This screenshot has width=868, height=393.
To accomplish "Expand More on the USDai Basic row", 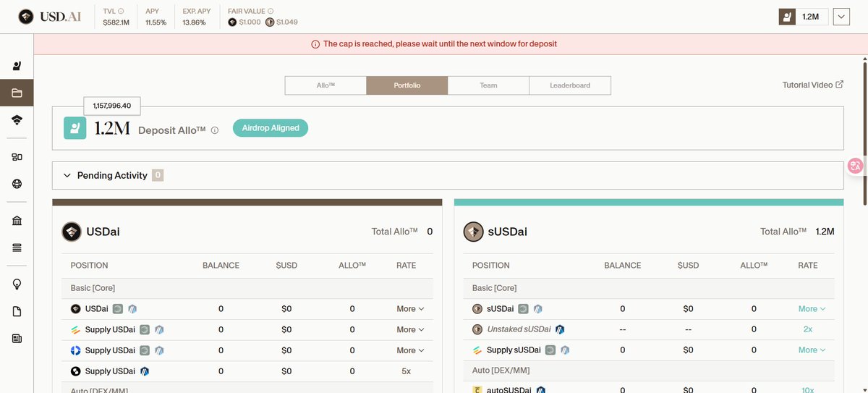I will click(x=410, y=309).
